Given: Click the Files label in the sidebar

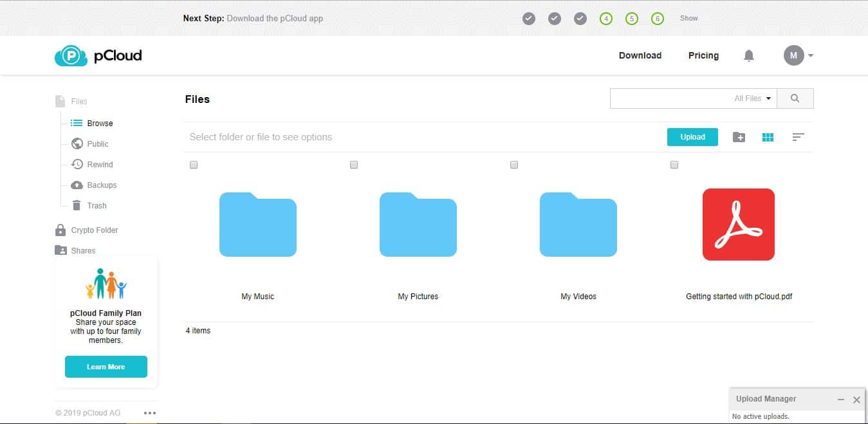Looking at the screenshot, I should 79,102.
